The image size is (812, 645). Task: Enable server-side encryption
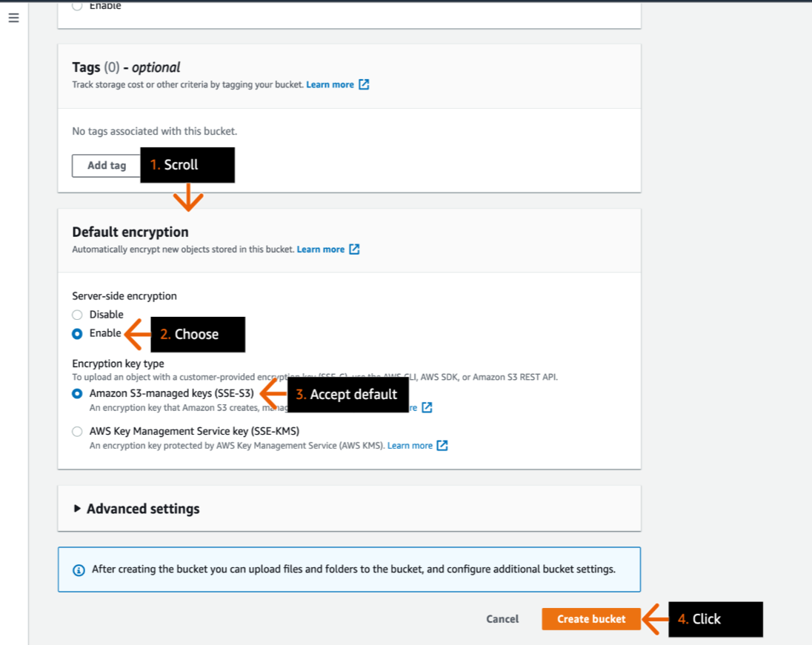(x=77, y=333)
